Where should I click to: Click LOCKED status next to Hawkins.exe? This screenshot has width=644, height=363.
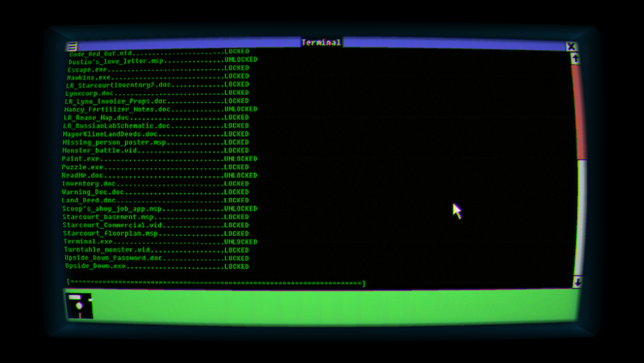point(237,76)
